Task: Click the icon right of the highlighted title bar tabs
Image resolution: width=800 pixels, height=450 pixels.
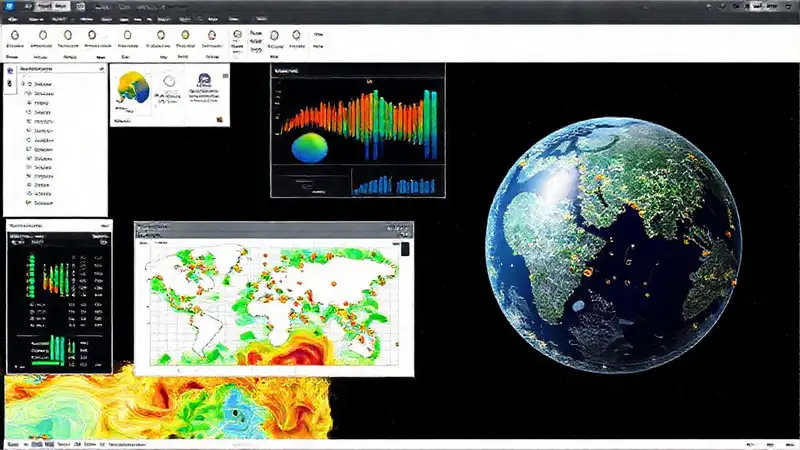Action: pyautogui.click(x=80, y=7)
